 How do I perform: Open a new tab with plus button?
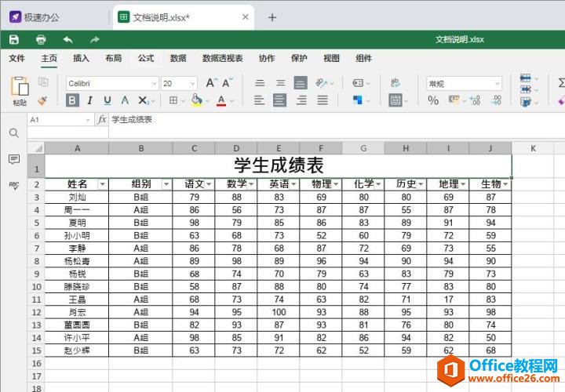(272, 17)
